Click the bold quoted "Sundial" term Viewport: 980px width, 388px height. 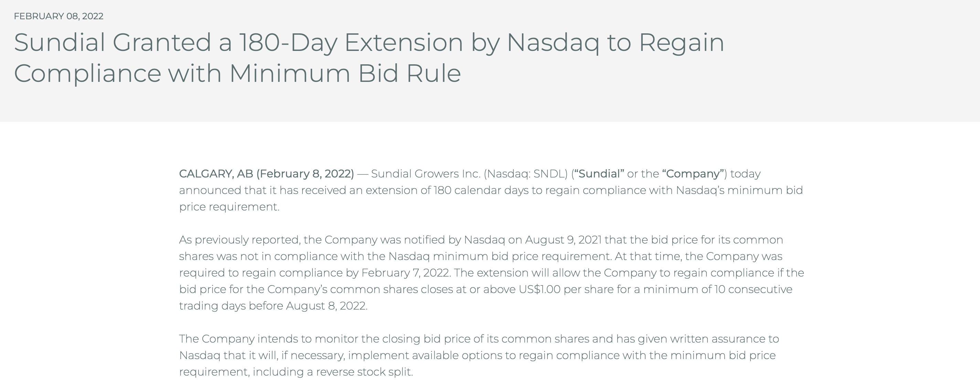599,174
